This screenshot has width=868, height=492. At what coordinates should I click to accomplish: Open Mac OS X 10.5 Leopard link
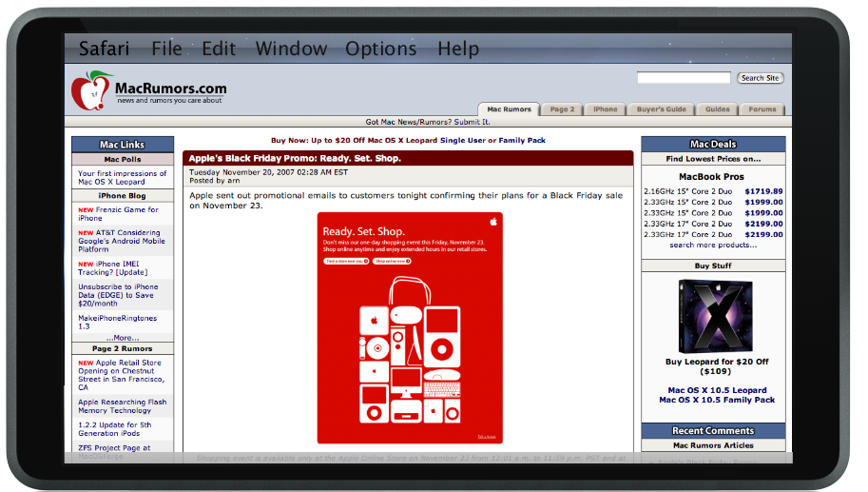(717, 390)
